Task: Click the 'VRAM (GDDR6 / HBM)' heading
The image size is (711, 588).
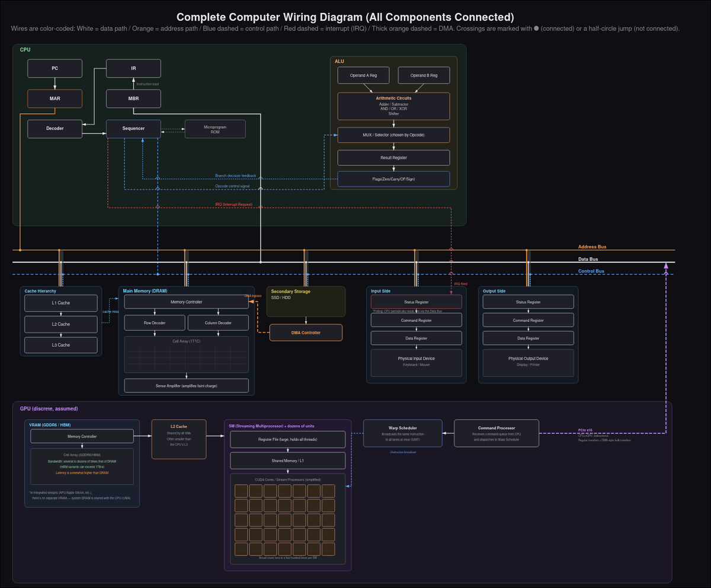Action: [51, 424]
